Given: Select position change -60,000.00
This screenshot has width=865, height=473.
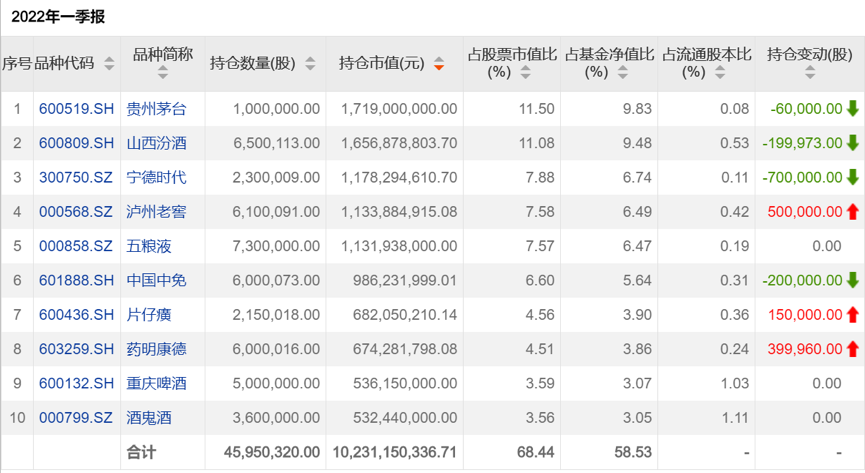Looking at the screenshot, I should [807, 109].
